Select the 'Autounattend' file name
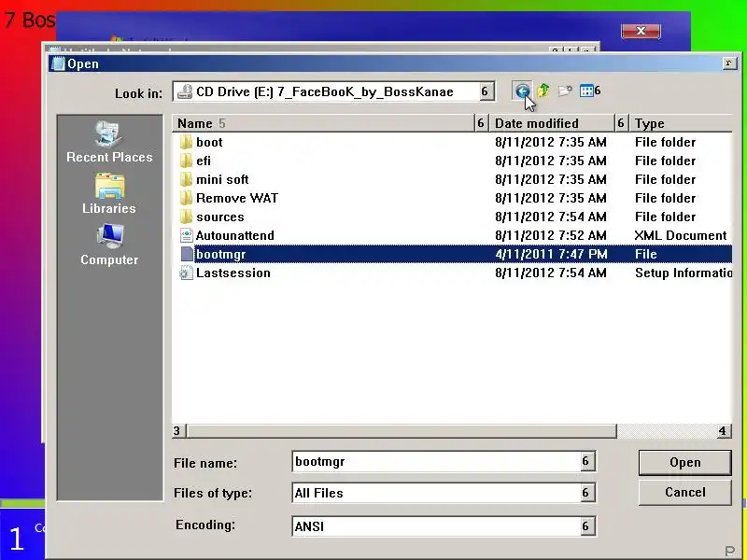The width and height of the screenshot is (747, 560). point(235,235)
